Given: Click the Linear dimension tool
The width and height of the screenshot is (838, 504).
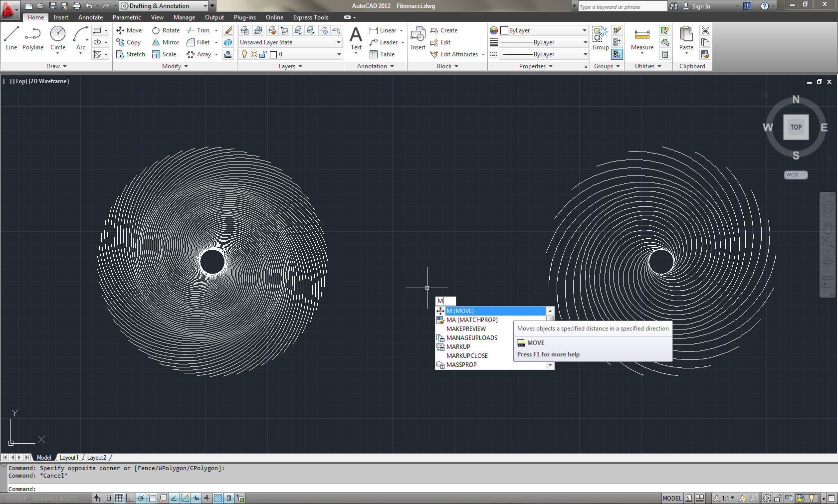Looking at the screenshot, I should click(x=383, y=30).
